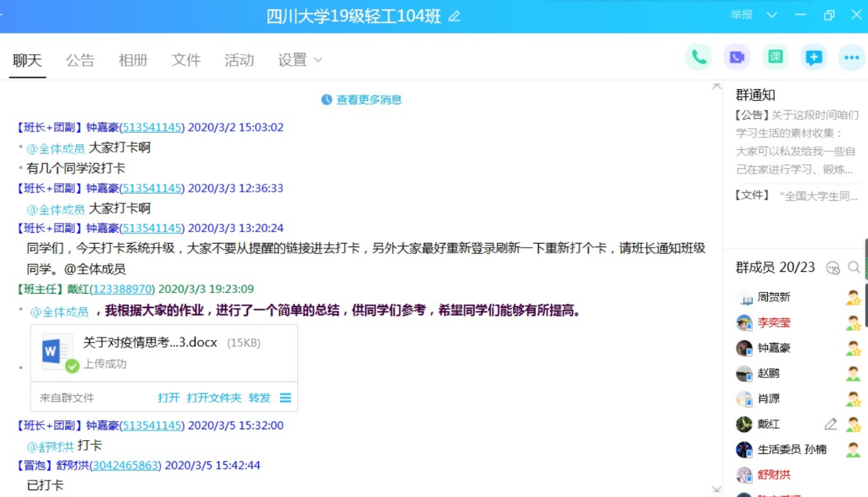Viewport: 868px width, 497px height.
Task: Open the 相册 tab
Action: (133, 60)
